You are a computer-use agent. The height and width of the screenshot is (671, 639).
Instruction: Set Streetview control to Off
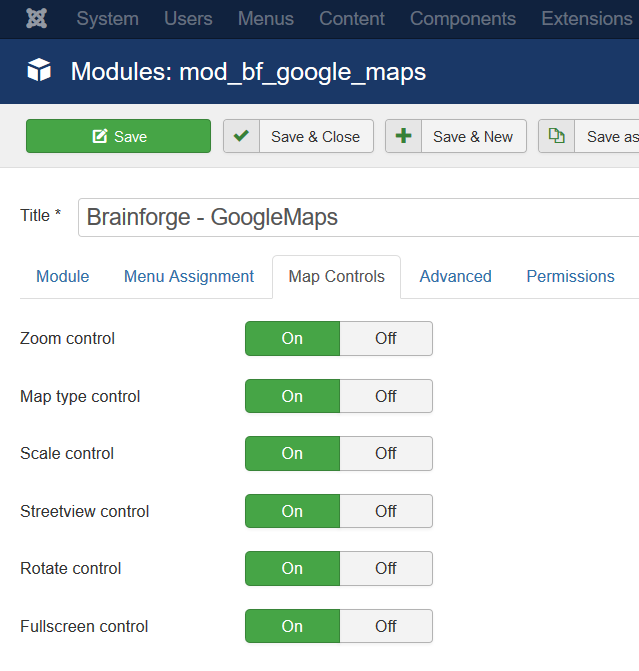click(386, 511)
